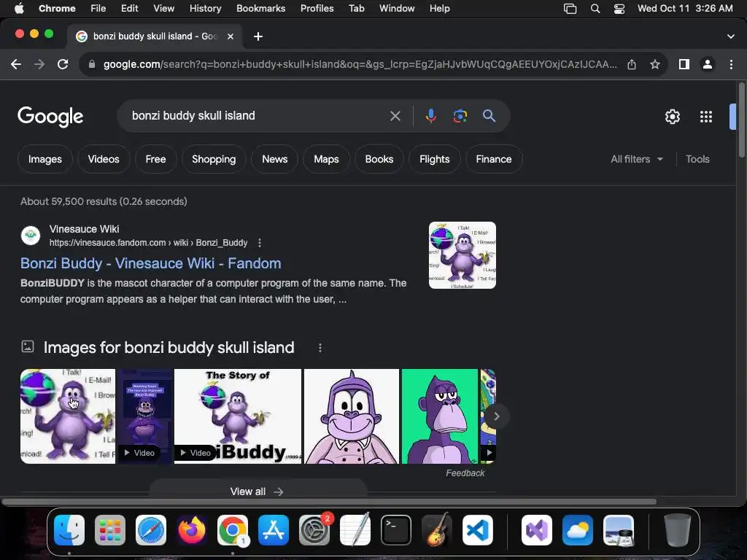Open the cartoon purple ape face image

[352, 416]
